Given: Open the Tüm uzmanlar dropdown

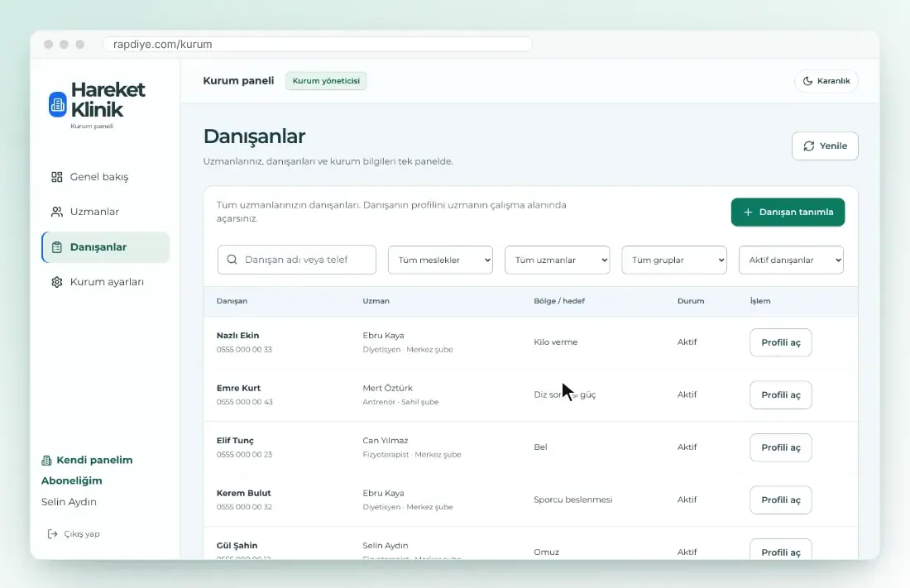Looking at the screenshot, I should click(x=557, y=260).
